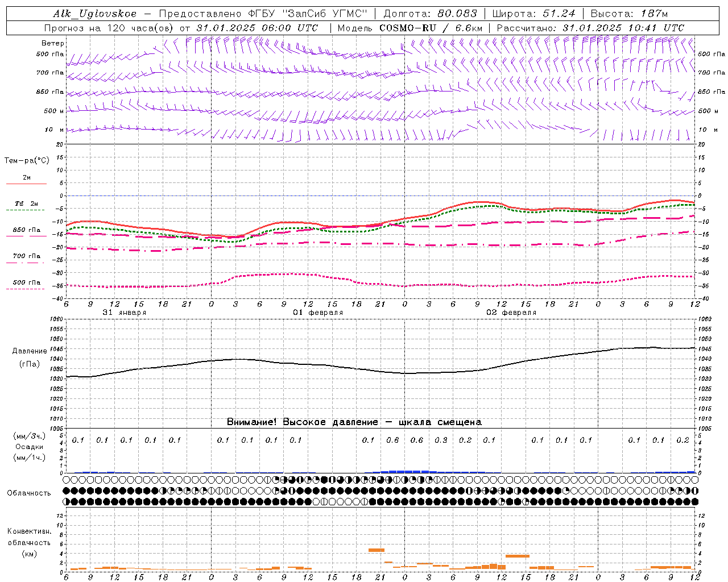Click the Давление axis title
Screen dimensions: 728x582
point(30,351)
